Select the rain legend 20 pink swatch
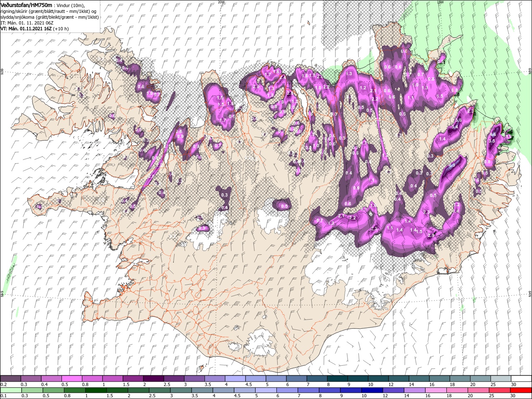Viewport: 532px width, 399px height. point(479,390)
